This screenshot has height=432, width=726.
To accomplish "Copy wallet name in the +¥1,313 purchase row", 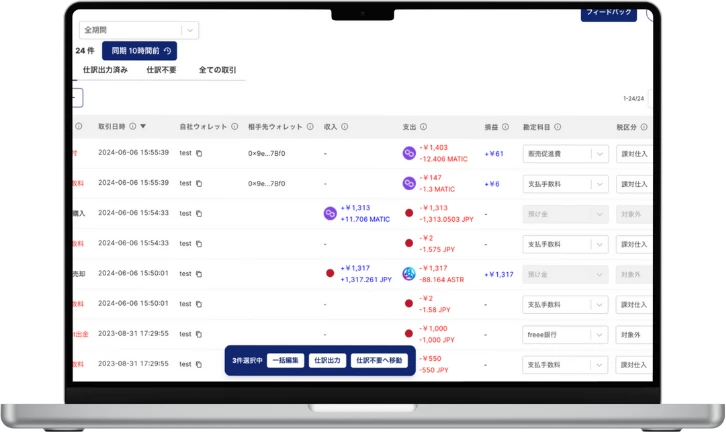I will [199, 213].
